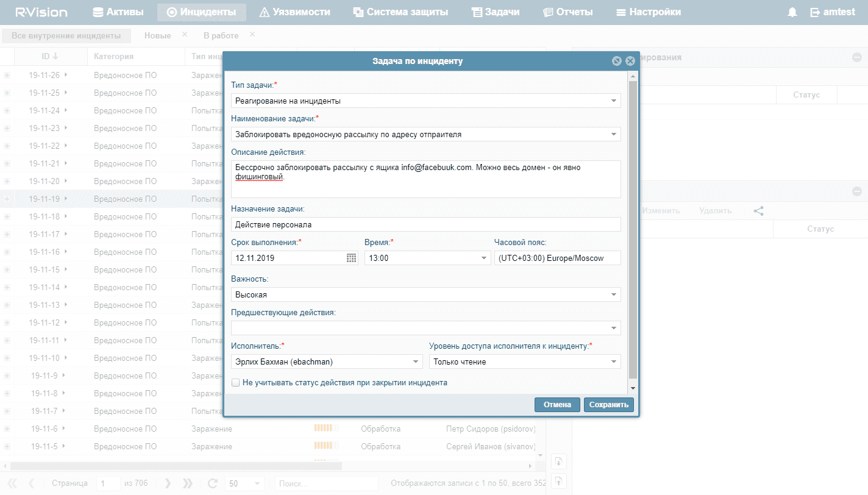868x495 pixels.
Task: Click the Изменить button in the right panel
Action: [x=661, y=211]
